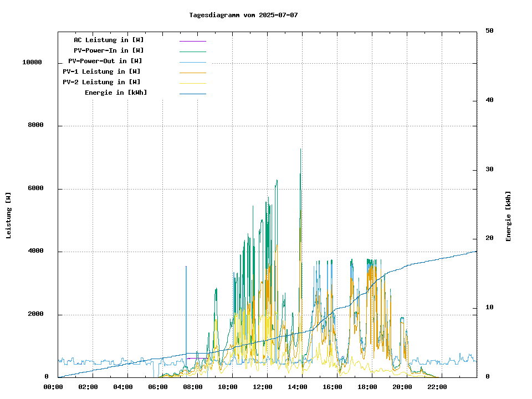Screen dimensions: 532x399
Task: Click the 12:00 tick on the time axis
Action: (x=263, y=387)
